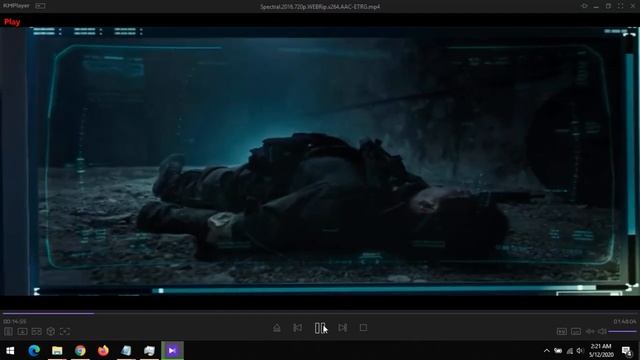Mute audio with the speaker icon

(x=602, y=331)
